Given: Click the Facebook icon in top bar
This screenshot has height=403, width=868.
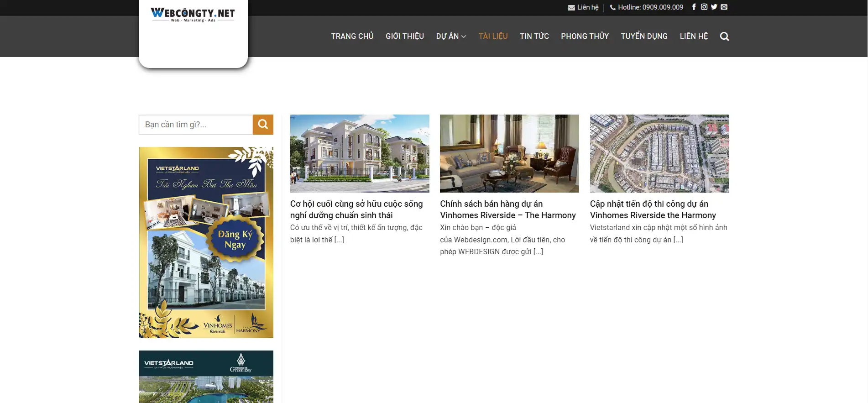Looking at the screenshot, I should click(694, 7).
